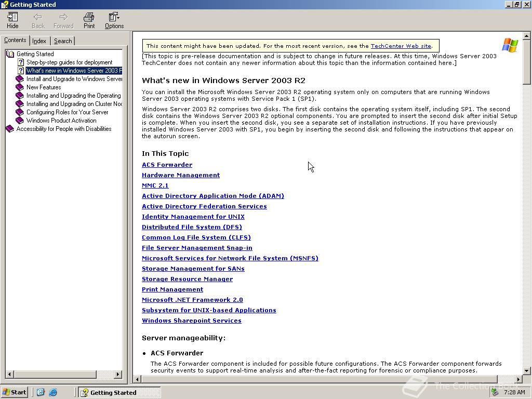Open File Server Management Snap-in link

(x=197, y=248)
